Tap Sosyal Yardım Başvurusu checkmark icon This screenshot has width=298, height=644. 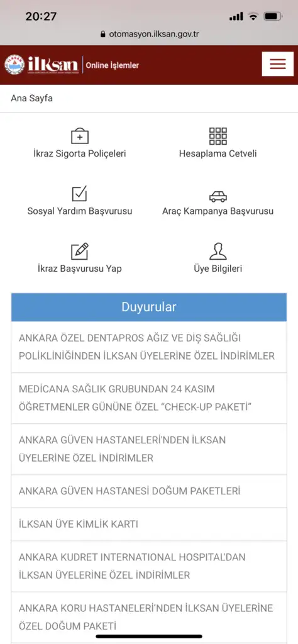coord(80,194)
